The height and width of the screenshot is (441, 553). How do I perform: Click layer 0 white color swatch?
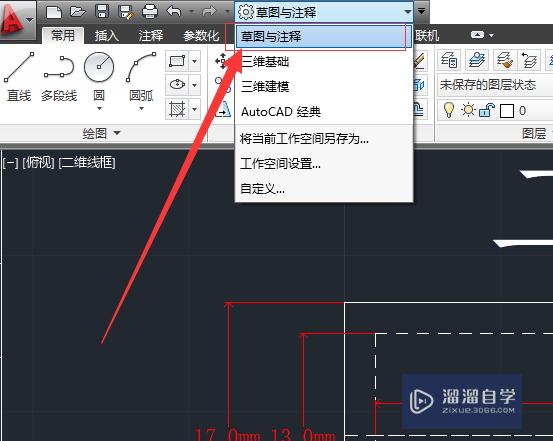click(x=507, y=111)
